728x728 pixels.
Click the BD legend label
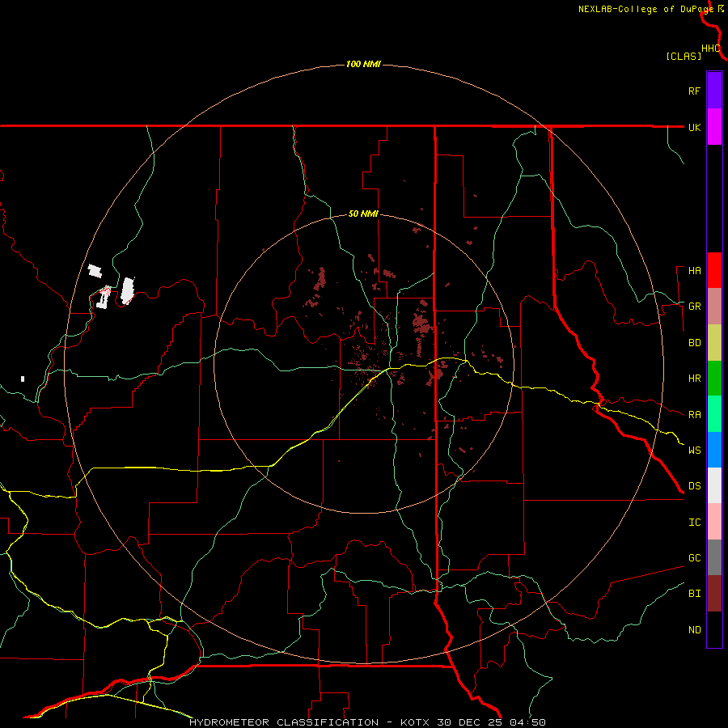[x=694, y=343]
